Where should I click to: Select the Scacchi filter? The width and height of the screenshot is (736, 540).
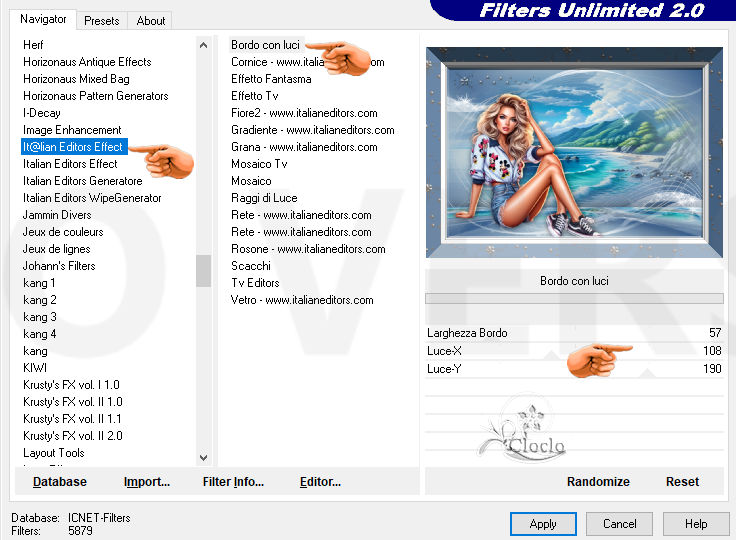251,266
